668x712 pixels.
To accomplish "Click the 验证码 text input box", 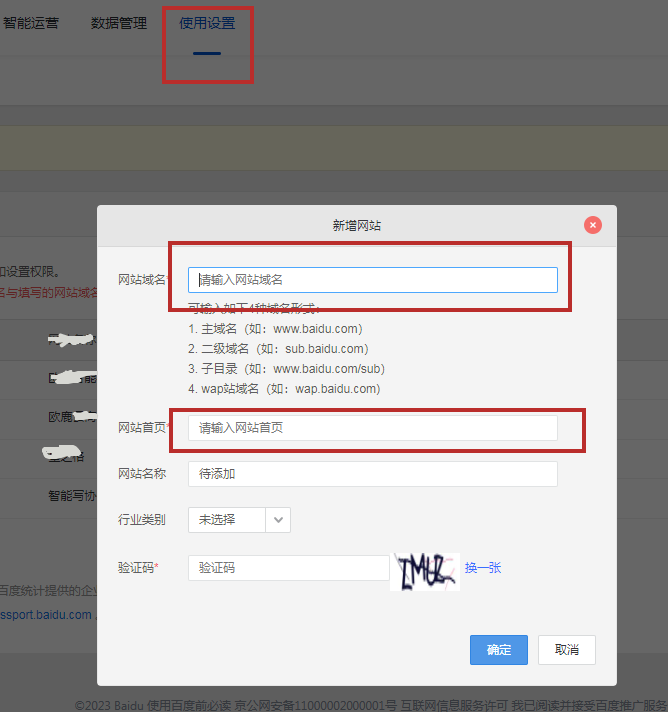I will click(x=288, y=568).
